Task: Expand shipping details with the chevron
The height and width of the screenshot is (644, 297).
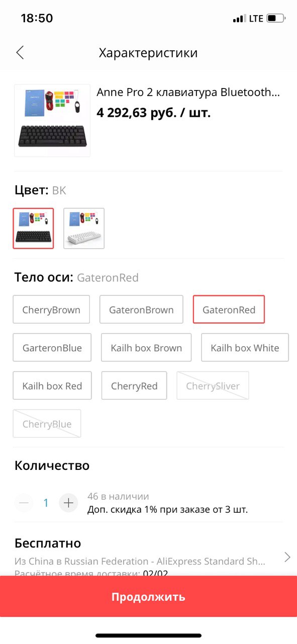Action: tap(287, 557)
